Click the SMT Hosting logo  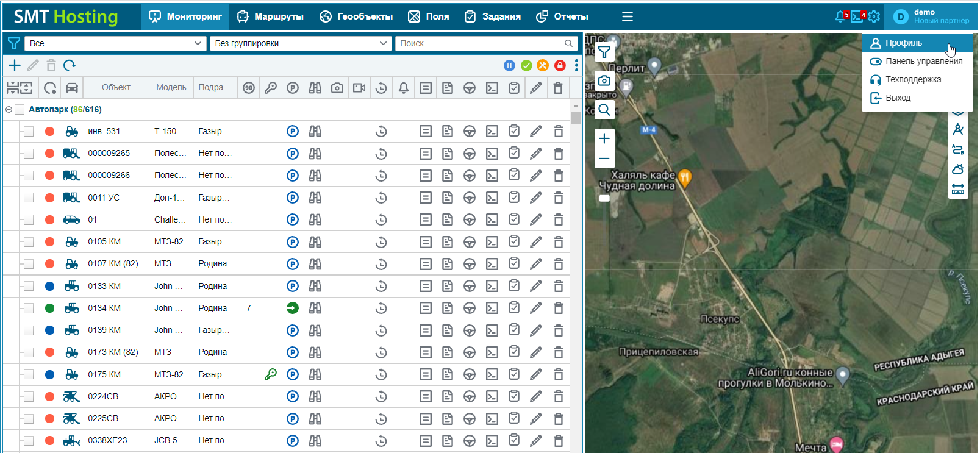coord(66,16)
